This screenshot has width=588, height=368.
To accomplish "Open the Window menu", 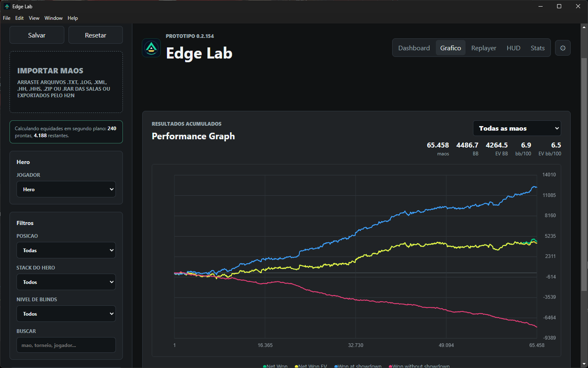I will [54, 18].
